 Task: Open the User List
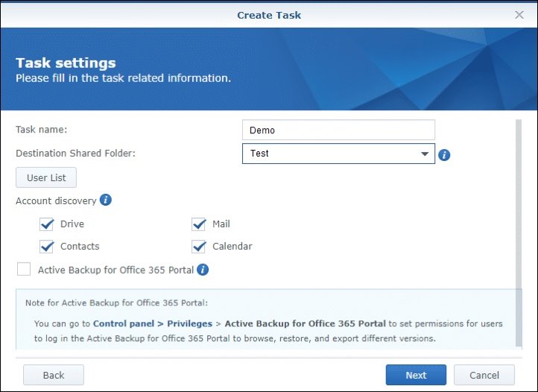click(x=46, y=178)
